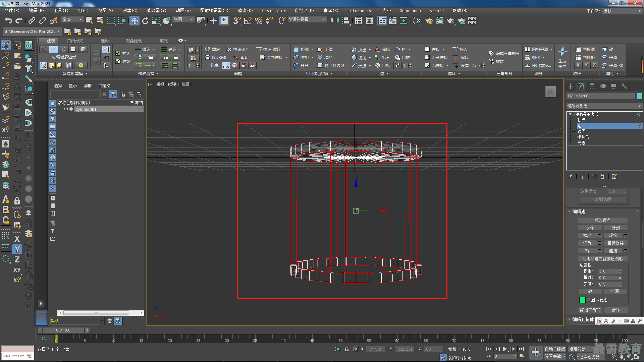644x362 pixels.
Task: Open the 全部 selection filter dropdown
Action: (x=72, y=20)
